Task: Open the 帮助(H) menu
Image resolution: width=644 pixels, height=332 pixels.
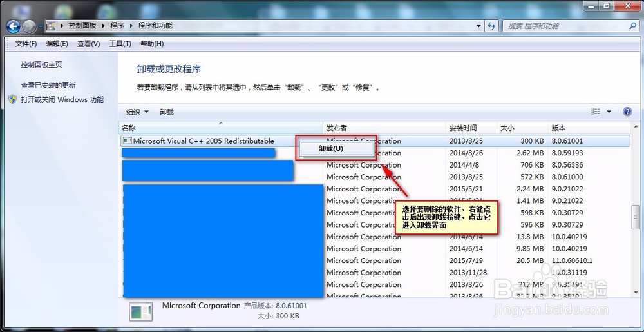Action: coord(152,44)
